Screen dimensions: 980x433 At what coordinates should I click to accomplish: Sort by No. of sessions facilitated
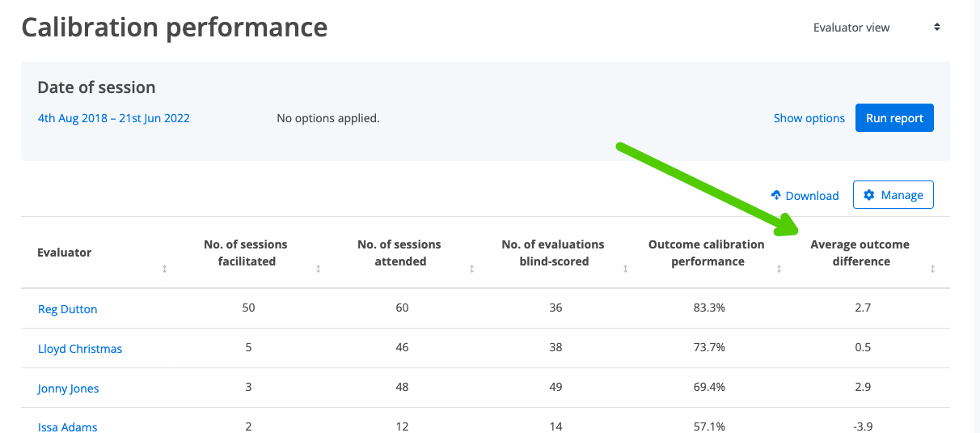[319, 270]
